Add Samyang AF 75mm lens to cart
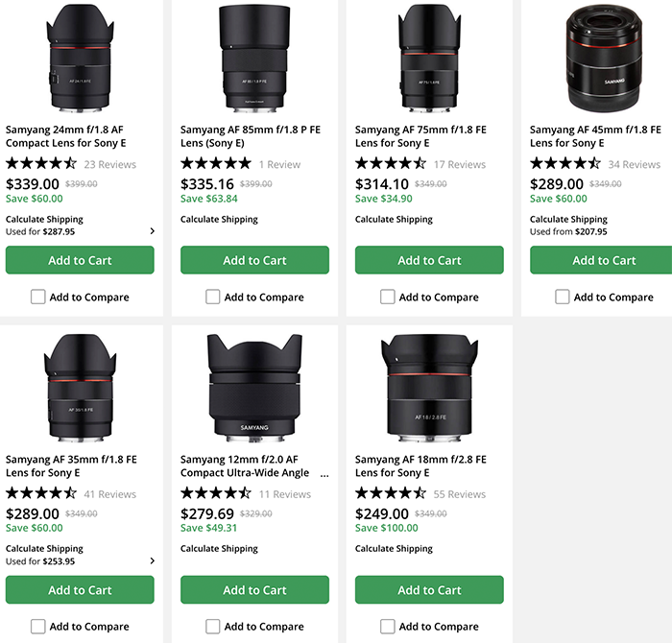 coord(429,260)
